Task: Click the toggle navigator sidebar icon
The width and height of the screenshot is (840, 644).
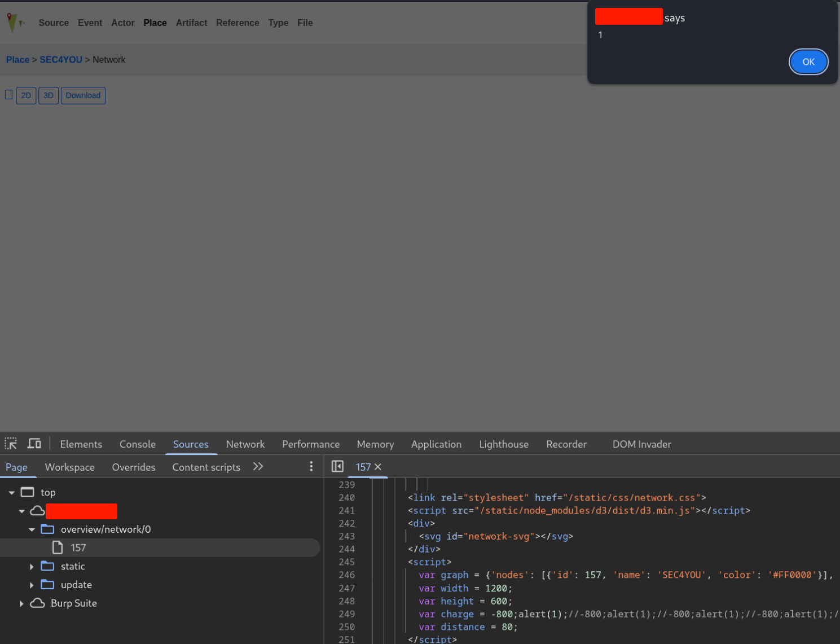Action: coord(337,466)
